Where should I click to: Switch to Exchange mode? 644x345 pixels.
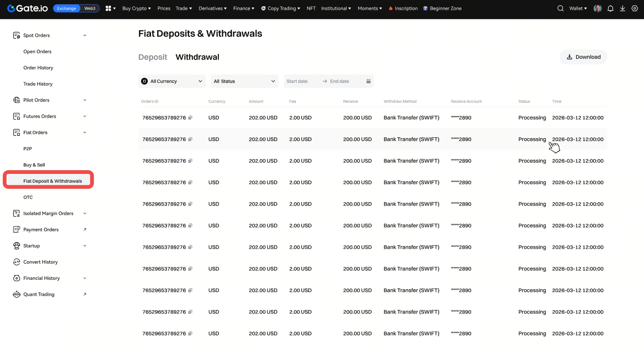[x=66, y=8]
